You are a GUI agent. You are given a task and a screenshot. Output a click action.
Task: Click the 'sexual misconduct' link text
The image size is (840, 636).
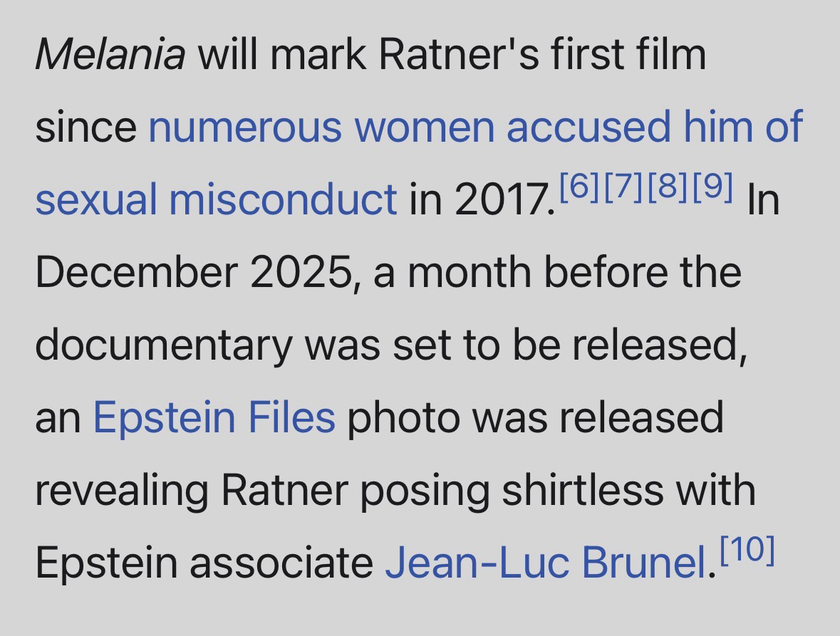216,199
